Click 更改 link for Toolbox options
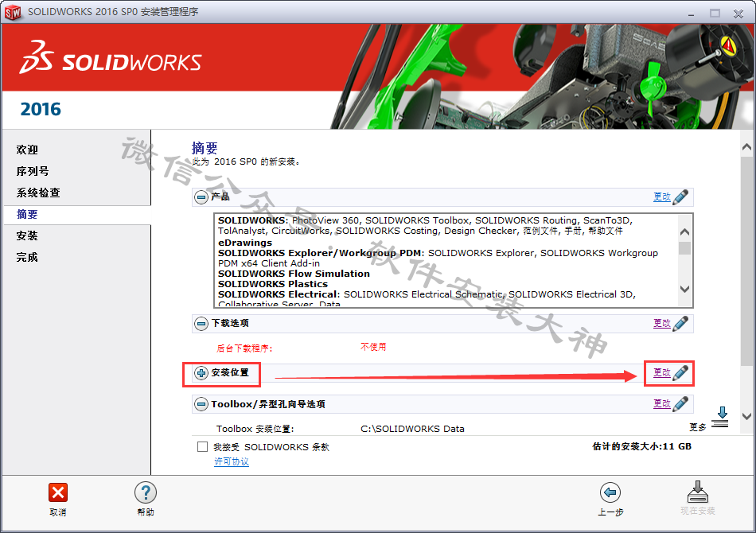The width and height of the screenshot is (756, 533). (661, 404)
